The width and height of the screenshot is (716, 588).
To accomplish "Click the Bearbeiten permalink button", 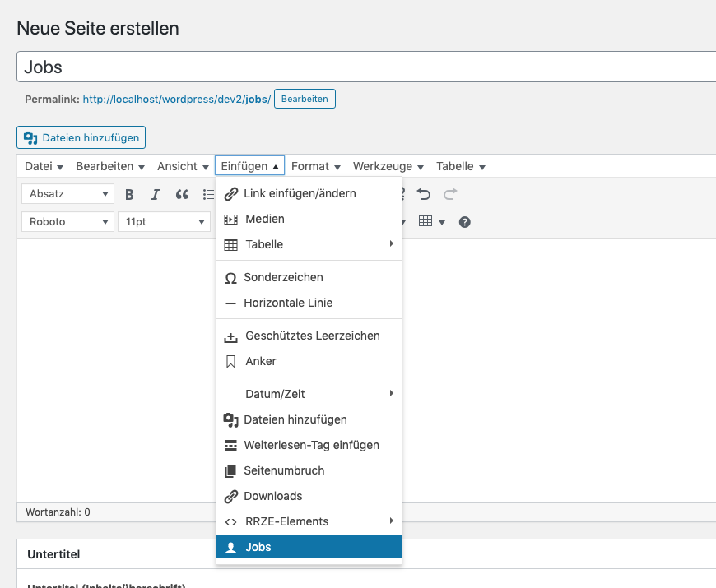I will point(305,99).
